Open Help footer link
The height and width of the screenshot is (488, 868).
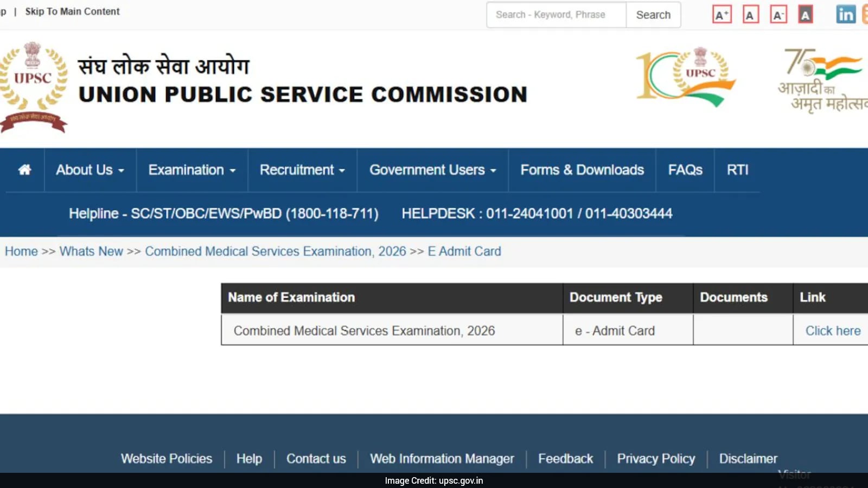[249, 459]
